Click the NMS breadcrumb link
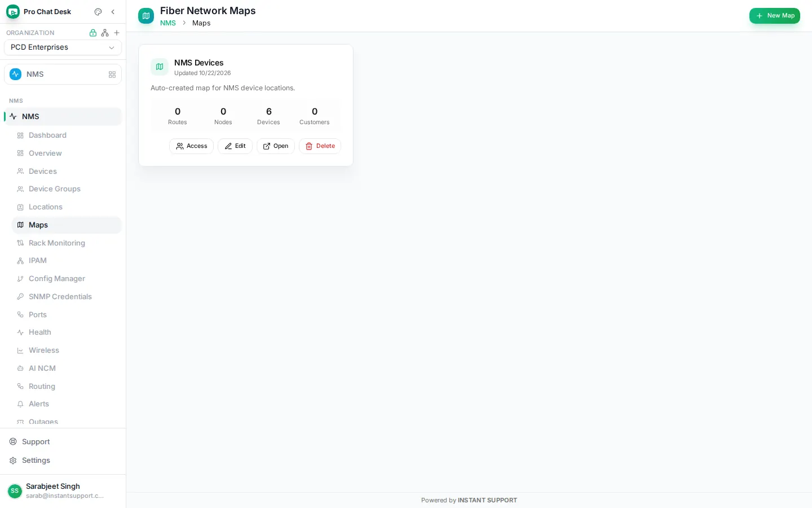This screenshot has width=812, height=508. [x=168, y=23]
